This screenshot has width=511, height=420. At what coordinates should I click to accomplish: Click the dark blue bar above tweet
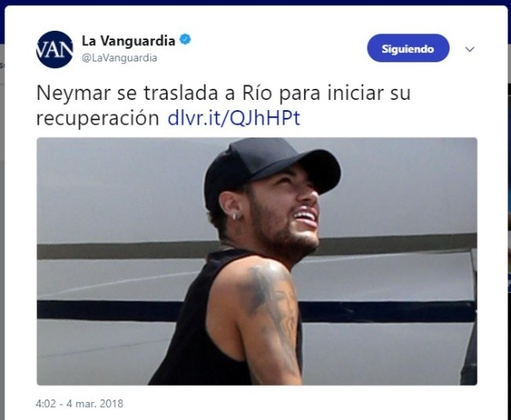255,3
